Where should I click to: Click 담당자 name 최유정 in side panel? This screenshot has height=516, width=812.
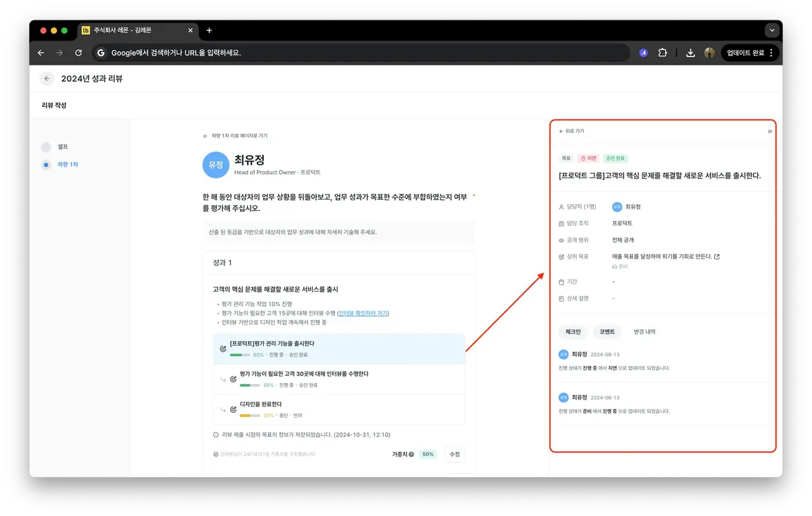(x=633, y=207)
